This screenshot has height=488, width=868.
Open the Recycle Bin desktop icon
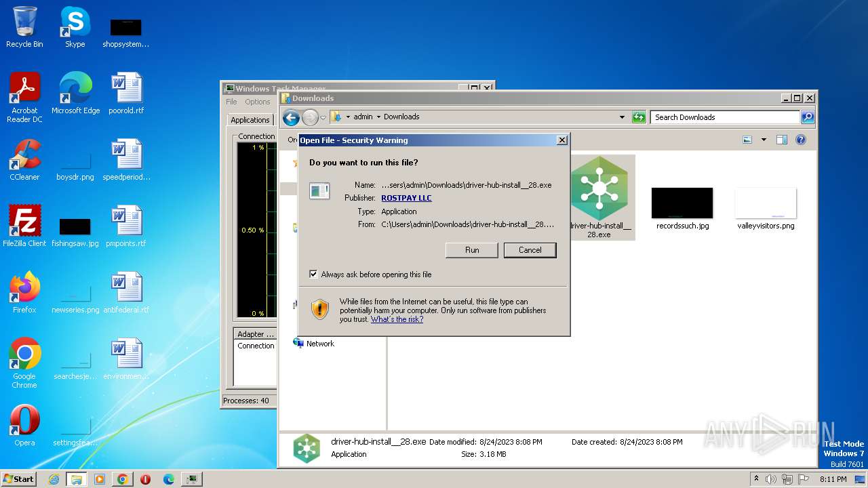click(24, 27)
